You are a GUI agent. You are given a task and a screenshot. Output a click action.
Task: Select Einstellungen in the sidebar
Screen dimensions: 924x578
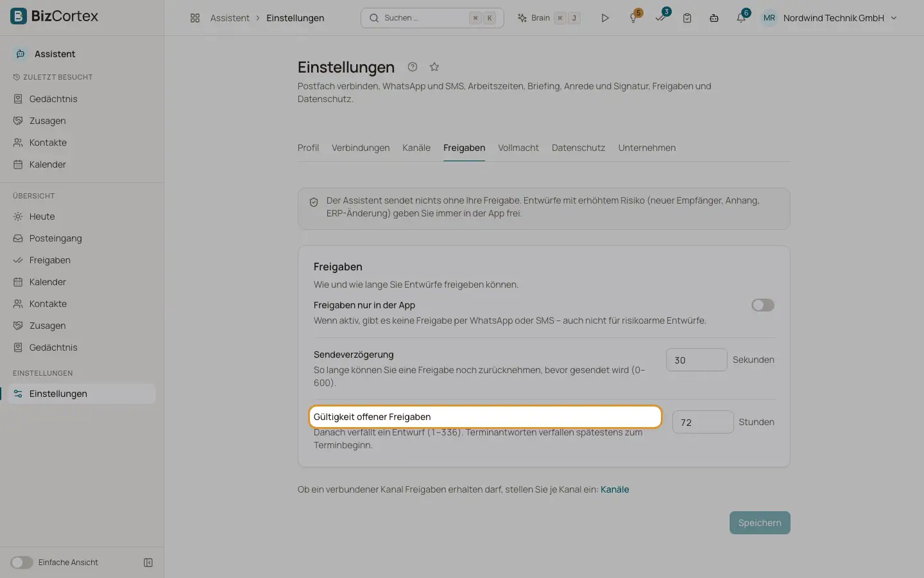pyautogui.click(x=82, y=394)
